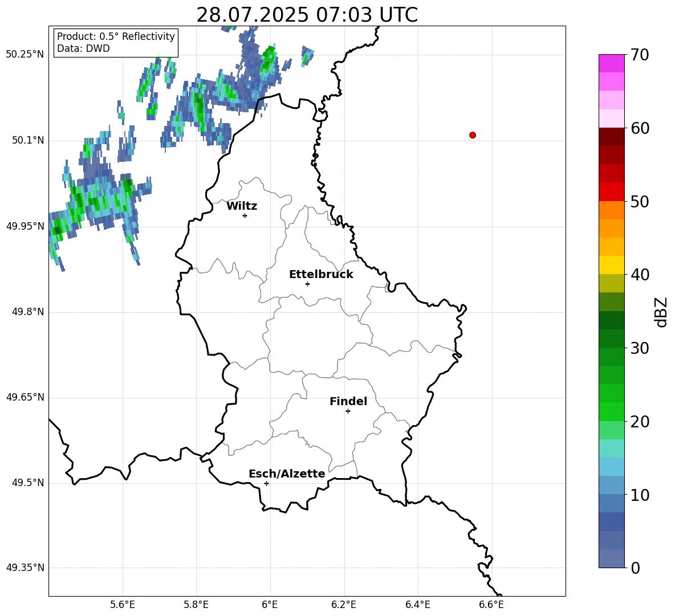Click the Wiltz location cross marker
This screenshot has height=616, width=675.
click(x=245, y=215)
